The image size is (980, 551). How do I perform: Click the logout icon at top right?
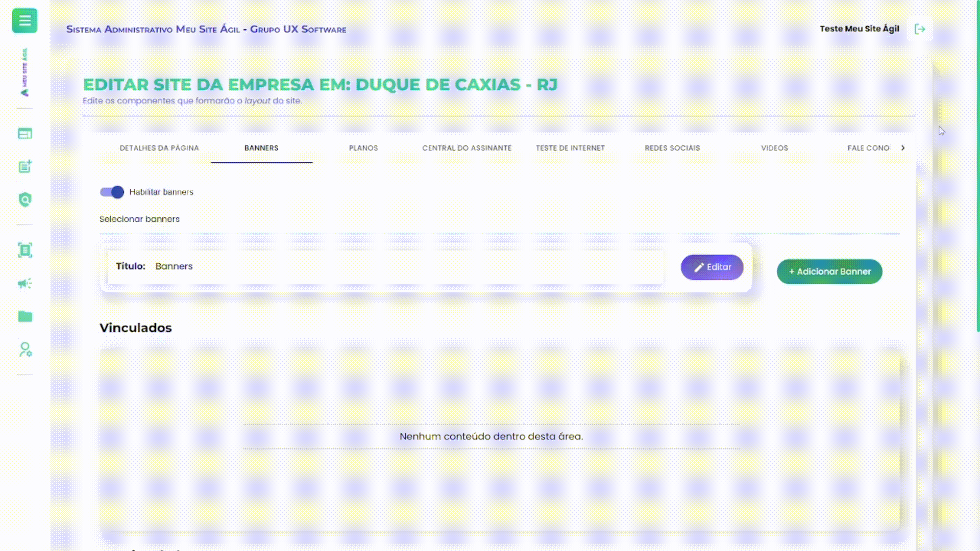pyautogui.click(x=920, y=29)
